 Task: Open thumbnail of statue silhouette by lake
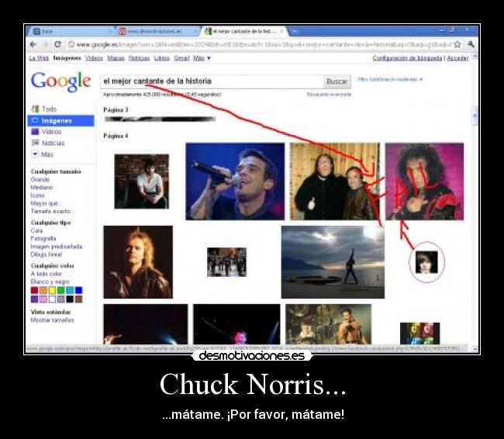333,262
